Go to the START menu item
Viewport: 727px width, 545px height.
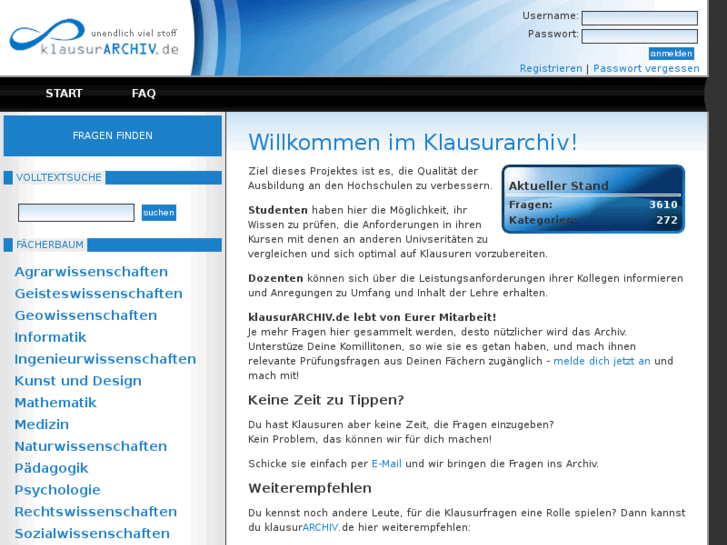click(x=64, y=93)
